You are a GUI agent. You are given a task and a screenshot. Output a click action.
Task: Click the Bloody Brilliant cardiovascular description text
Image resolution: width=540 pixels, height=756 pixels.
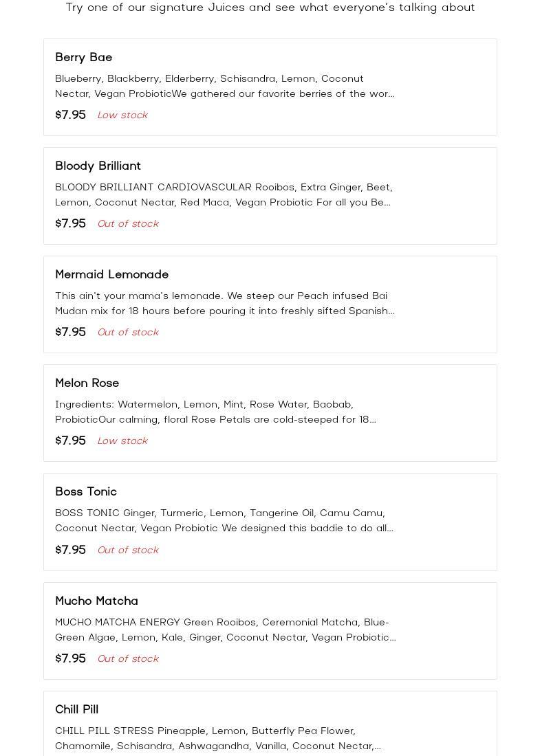coord(224,194)
